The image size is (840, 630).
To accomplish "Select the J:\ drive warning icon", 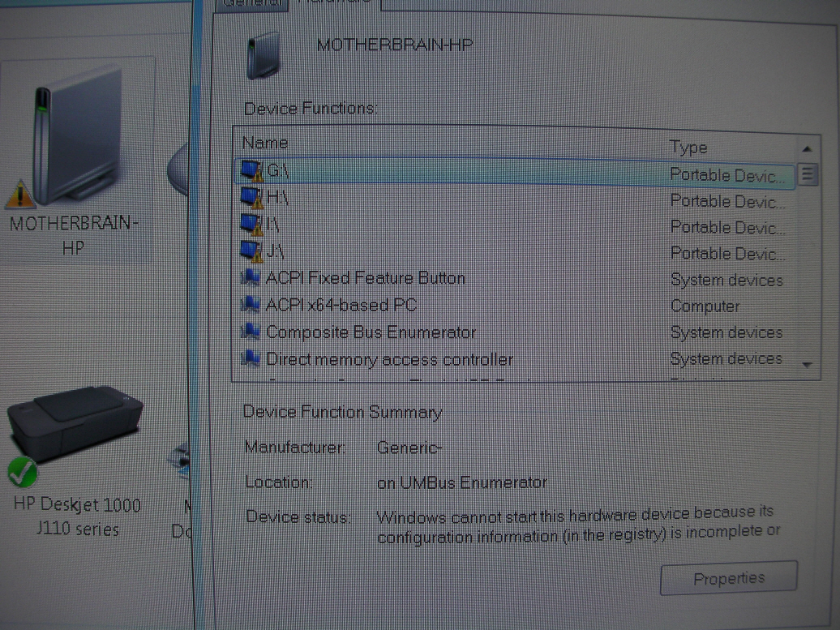I will click(x=252, y=251).
